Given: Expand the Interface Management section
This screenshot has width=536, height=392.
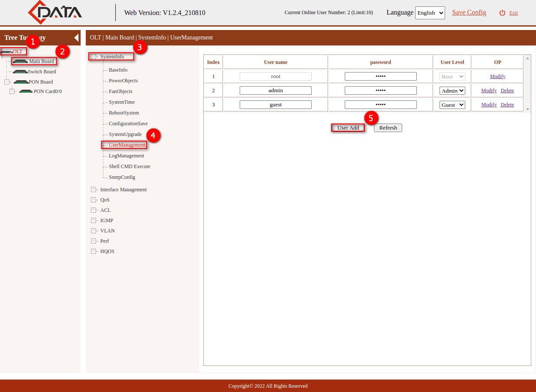Looking at the screenshot, I should [x=93, y=190].
